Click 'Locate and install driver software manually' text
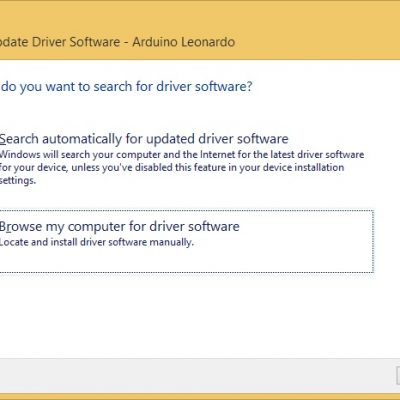Viewport: 400px width, 400px height. click(97, 242)
